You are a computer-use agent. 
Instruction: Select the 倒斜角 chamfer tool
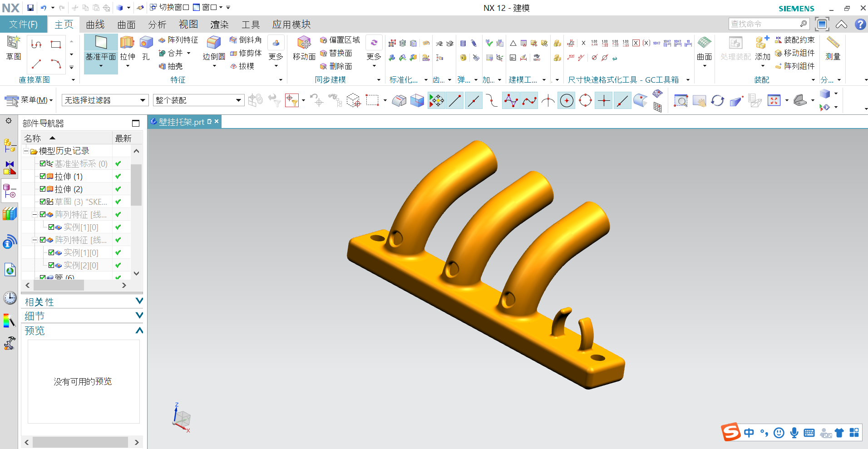point(246,40)
